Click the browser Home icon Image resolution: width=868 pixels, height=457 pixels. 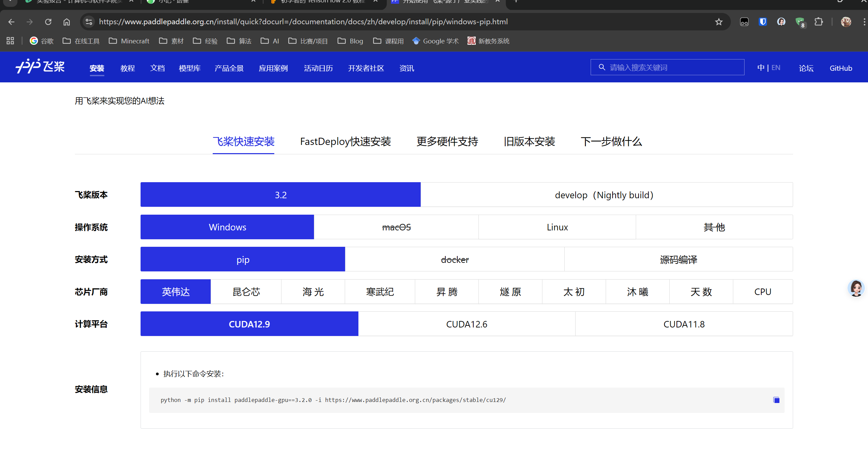[66, 22]
